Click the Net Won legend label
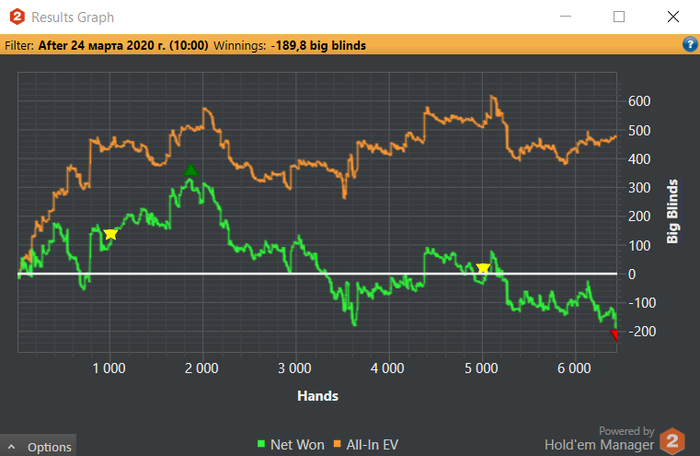The image size is (700, 456). (x=297, y=445)
